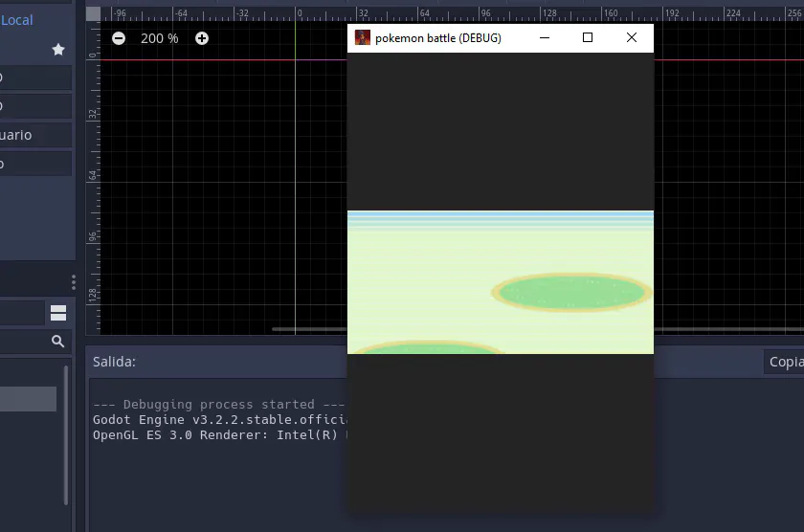This screenshot has height=532, width=804.
Task: Click the horizontal viewport scrollbar
Action: (309, 329)
